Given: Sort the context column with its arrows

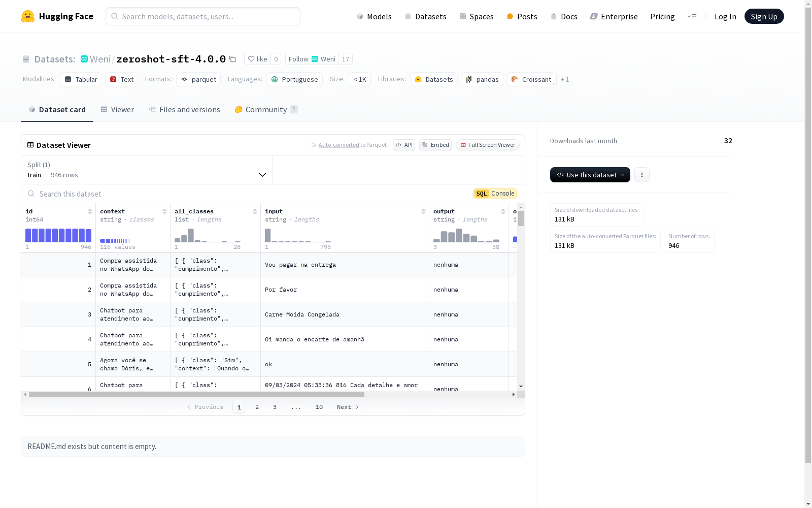Looking at the screenshot, I should coord(164,211).
